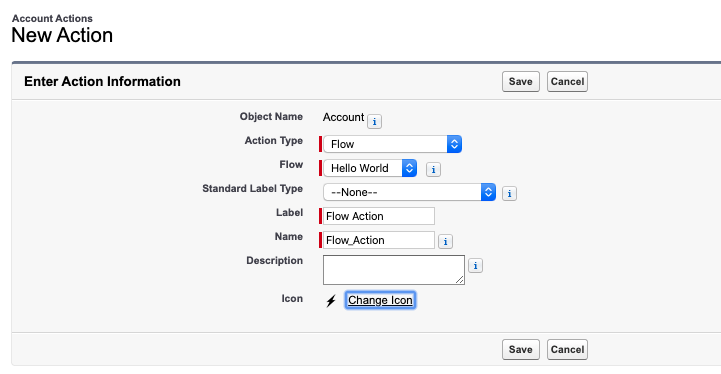
Task: Open the Action Type dropdown showing Flow
Action: click(393, 144)
